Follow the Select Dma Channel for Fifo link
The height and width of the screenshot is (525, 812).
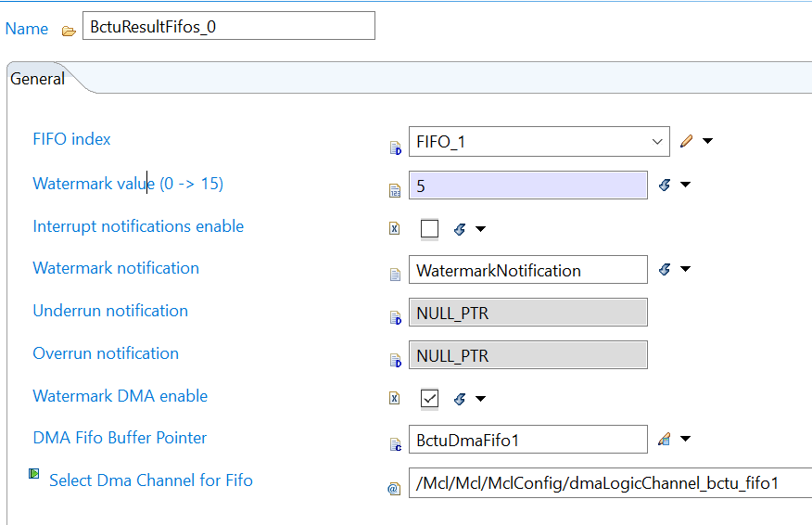[x=151, y=480]
